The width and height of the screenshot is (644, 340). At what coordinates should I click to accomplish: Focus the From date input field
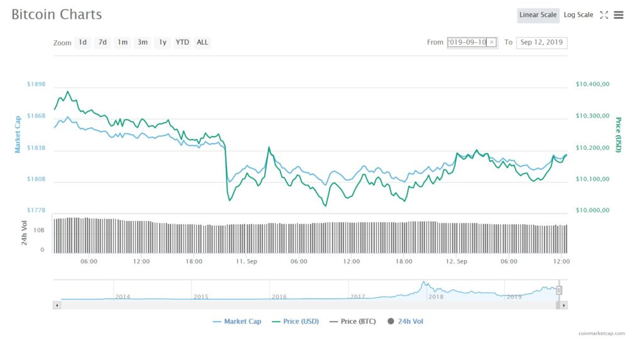pyautogui.click(x=467, y=42)
